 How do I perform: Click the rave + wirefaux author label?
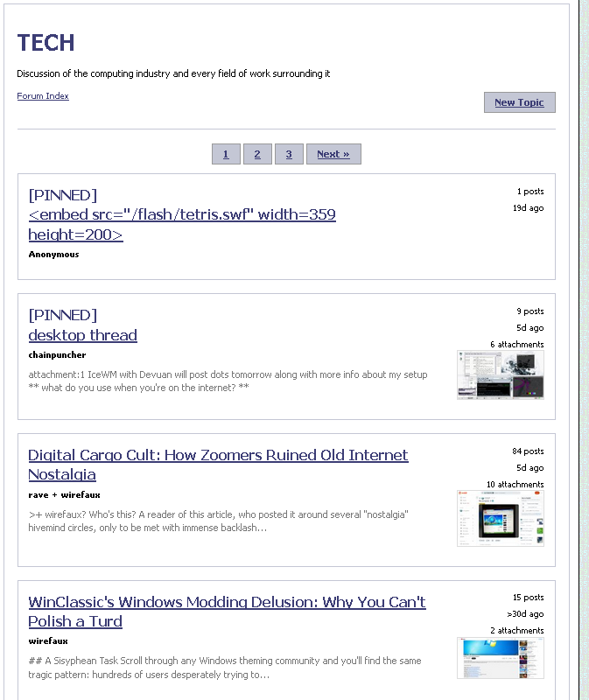coord(64,495)
